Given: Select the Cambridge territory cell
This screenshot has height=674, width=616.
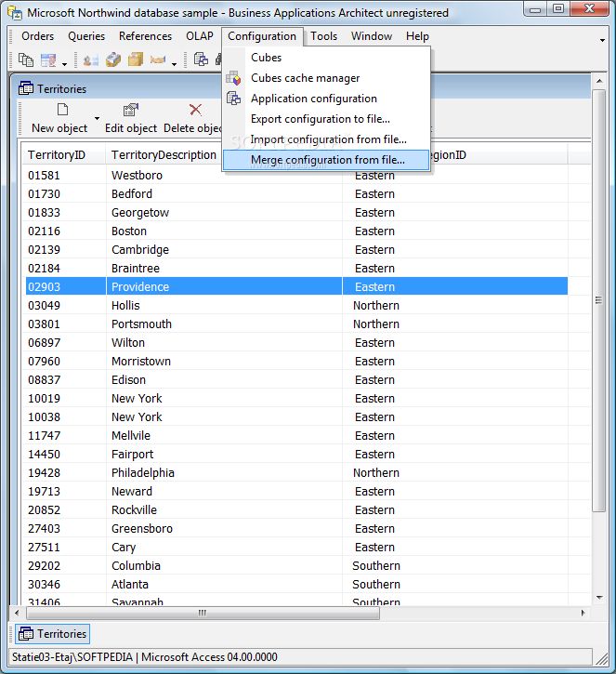Looking at the screenshot, I should (x=224, y=250).
